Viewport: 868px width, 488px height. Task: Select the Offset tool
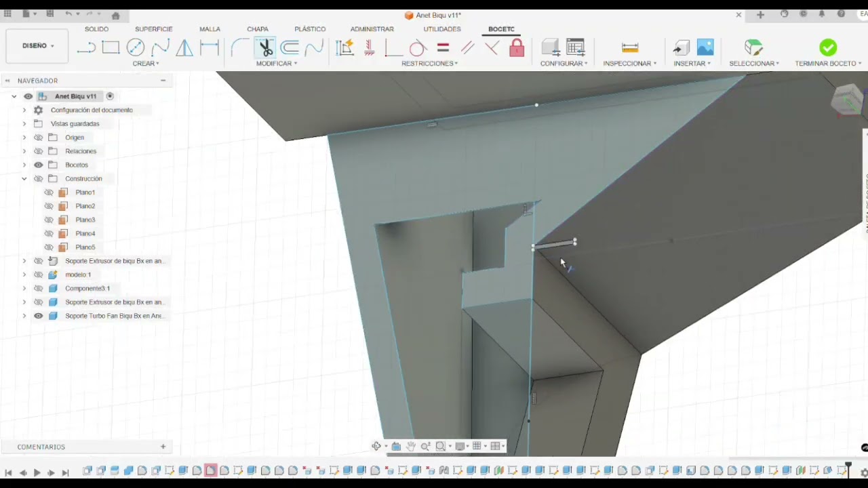click(290, 47)
